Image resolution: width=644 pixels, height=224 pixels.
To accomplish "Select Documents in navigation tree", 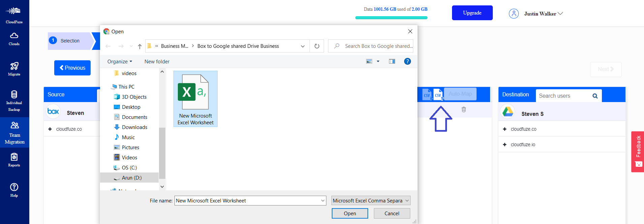I will [134, 117].
